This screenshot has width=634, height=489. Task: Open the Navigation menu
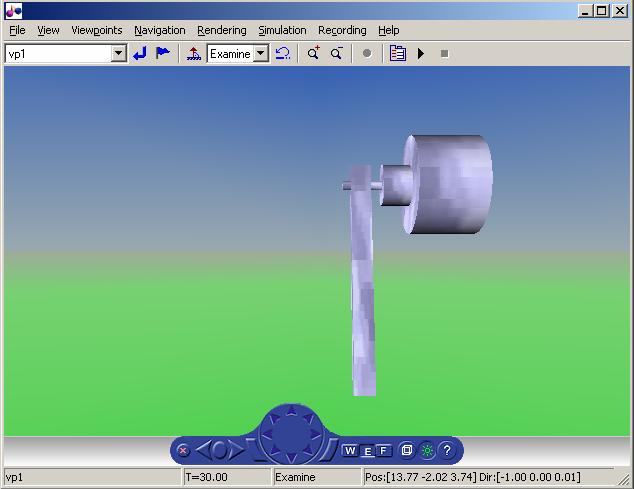pos(160,30)
